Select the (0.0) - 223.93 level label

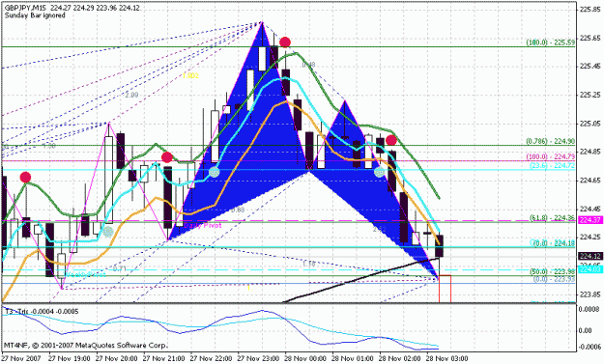click(x=554, y=279)
